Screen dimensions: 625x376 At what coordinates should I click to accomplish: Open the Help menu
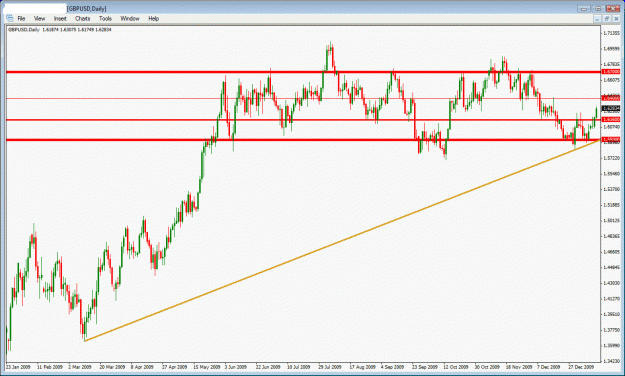coord(153,18)
